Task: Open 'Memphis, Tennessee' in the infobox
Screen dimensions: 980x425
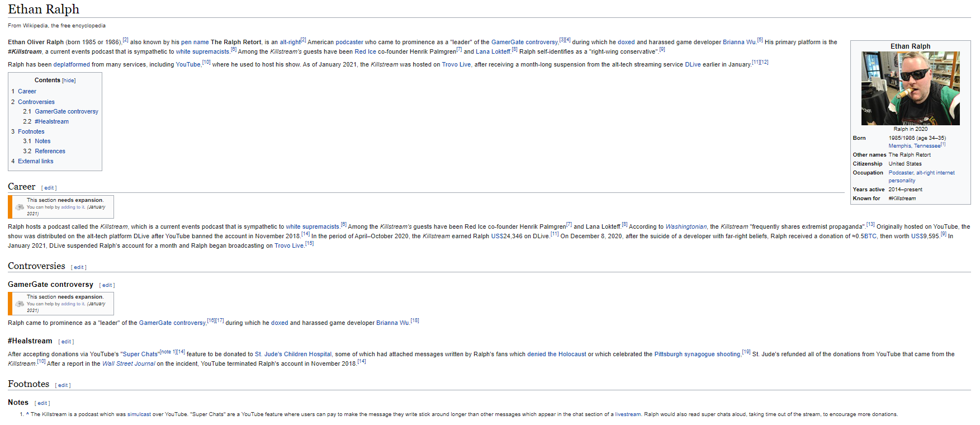Action: pyautogui.click(x=915, y=146)
